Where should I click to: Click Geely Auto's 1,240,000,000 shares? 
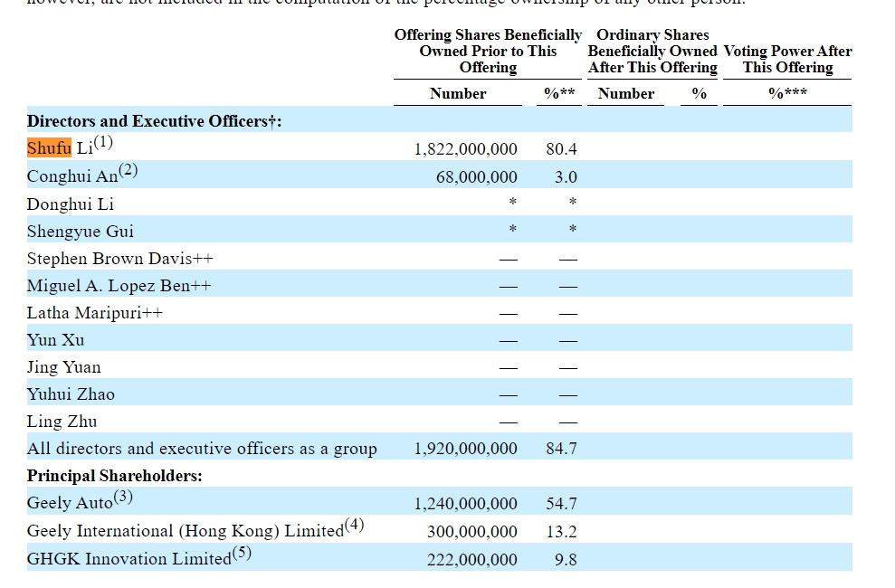tap(466, 504)
